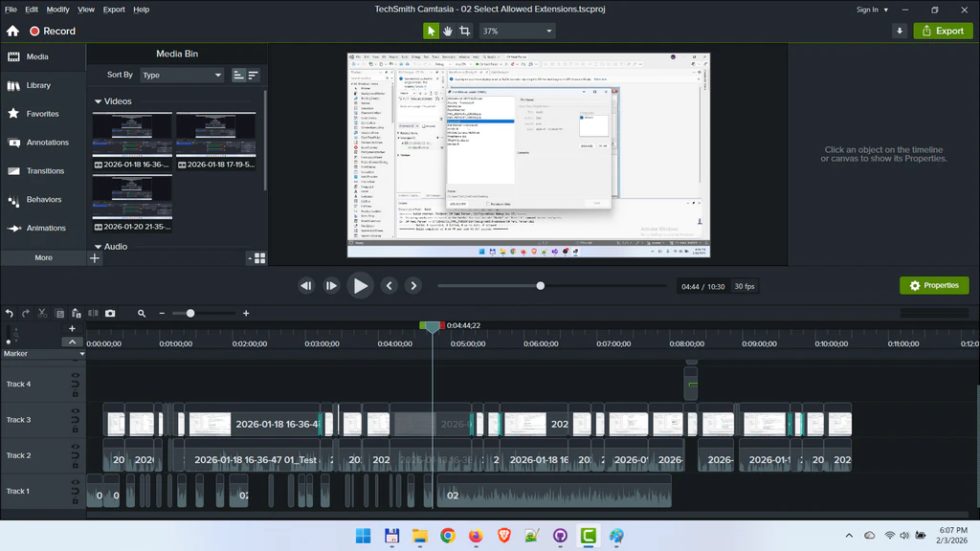The image size is (980, 551).
Task: Lock Track 1 with the padlock icon
Action: click(x=75, y=499)
